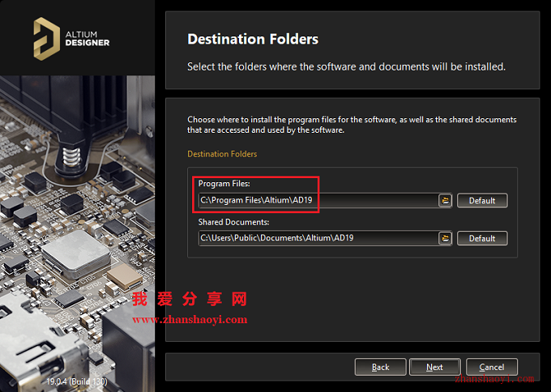
Task: Browse folder for Program Files path
Action: tap(445, 201)
